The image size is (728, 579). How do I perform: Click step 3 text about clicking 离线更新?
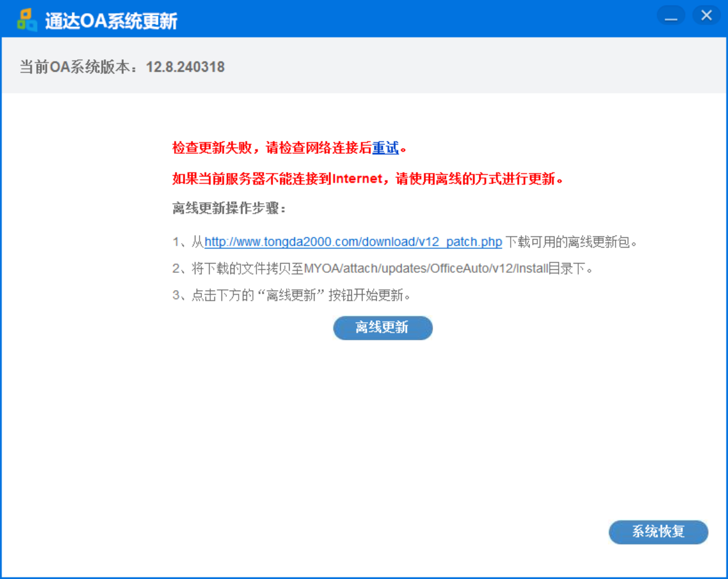[291, 295]
